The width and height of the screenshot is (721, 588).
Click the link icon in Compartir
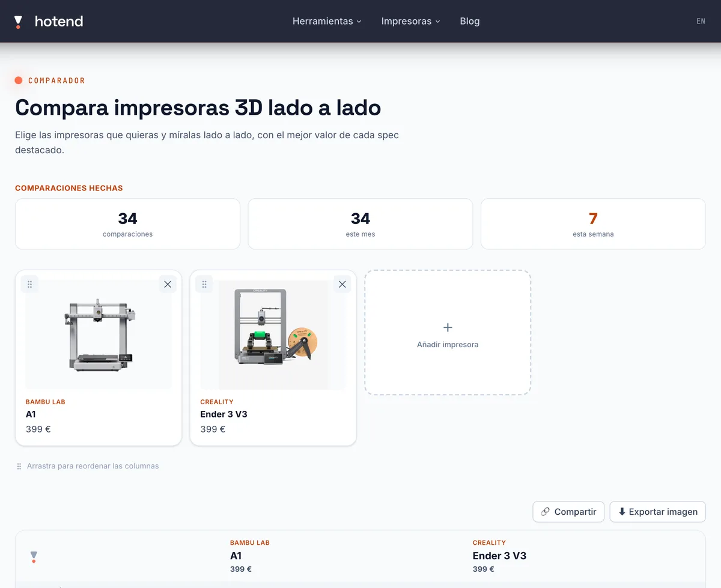tap(546, 512)
